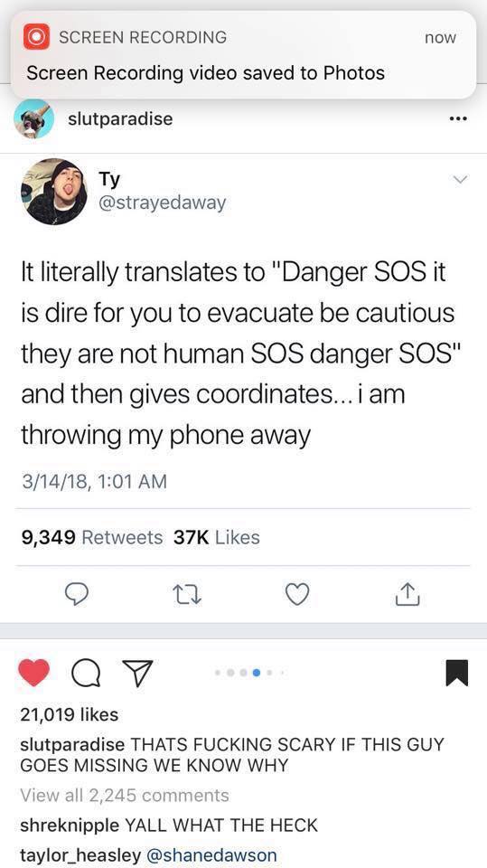The width and height of the screenshot is (487, 868).
Task: Open the Screen Recording notification banner
Action: 244,55
